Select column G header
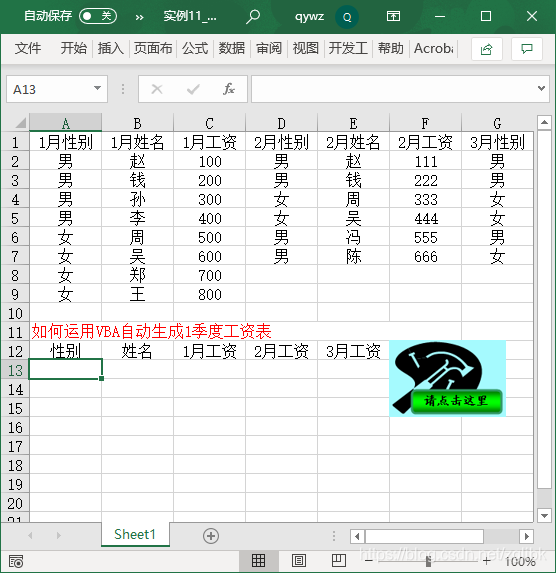The height and width of the screenshot is (573, 556). (498, 123)
